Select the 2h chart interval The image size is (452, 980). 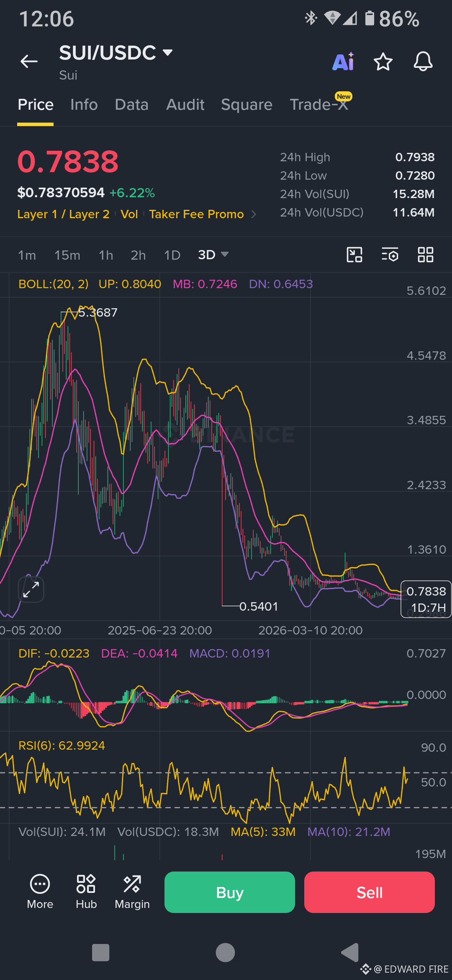(138, 255)
